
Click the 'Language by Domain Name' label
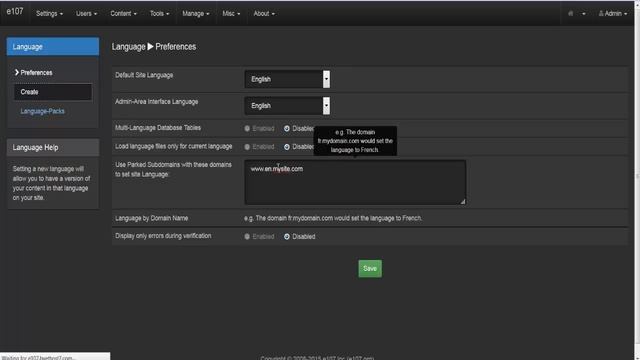[x=152, y=218]
